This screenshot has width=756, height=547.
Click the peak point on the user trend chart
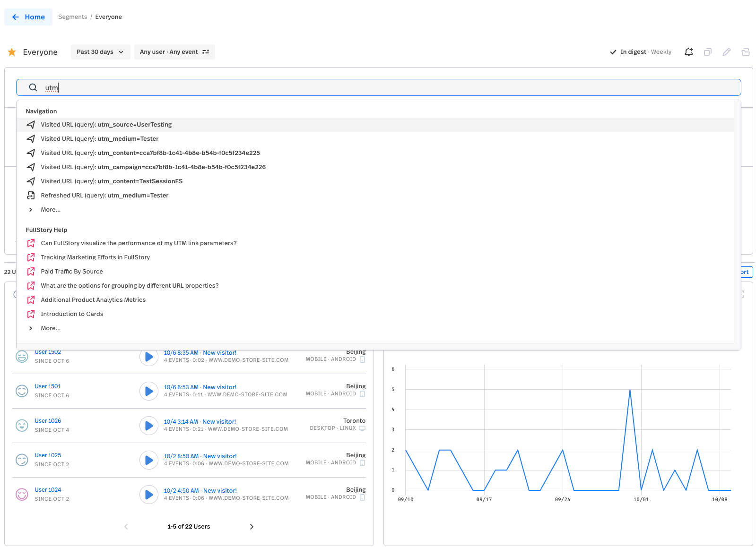click(x=630, y=390)
